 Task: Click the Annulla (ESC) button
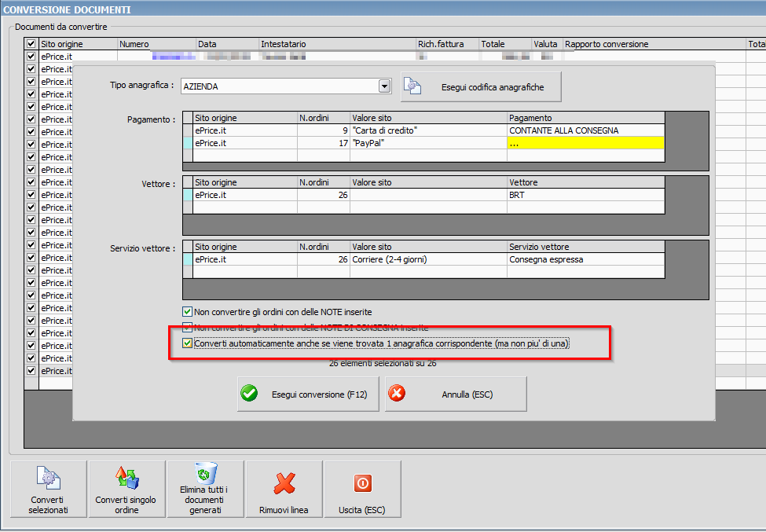click(456, 394)
